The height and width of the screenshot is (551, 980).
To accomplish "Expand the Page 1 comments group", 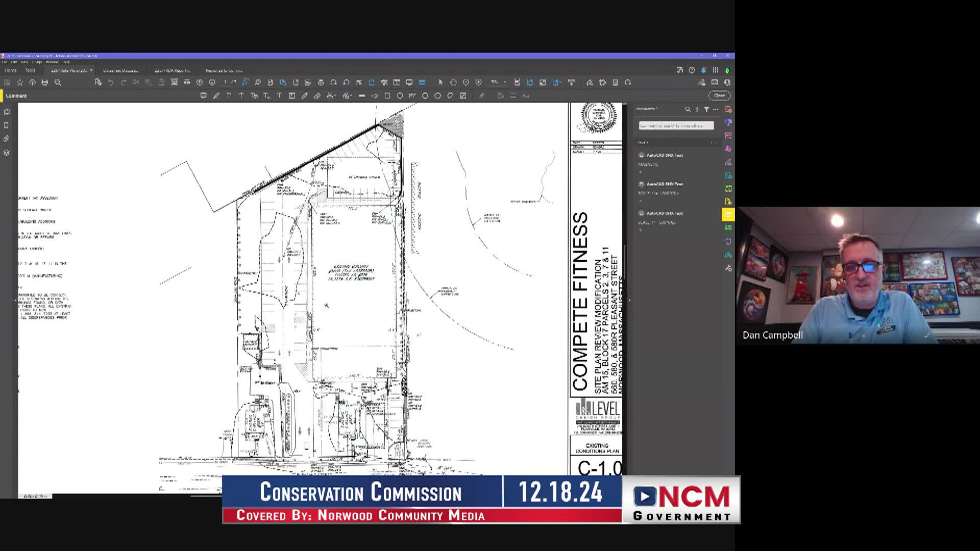I will click(643, 142).
